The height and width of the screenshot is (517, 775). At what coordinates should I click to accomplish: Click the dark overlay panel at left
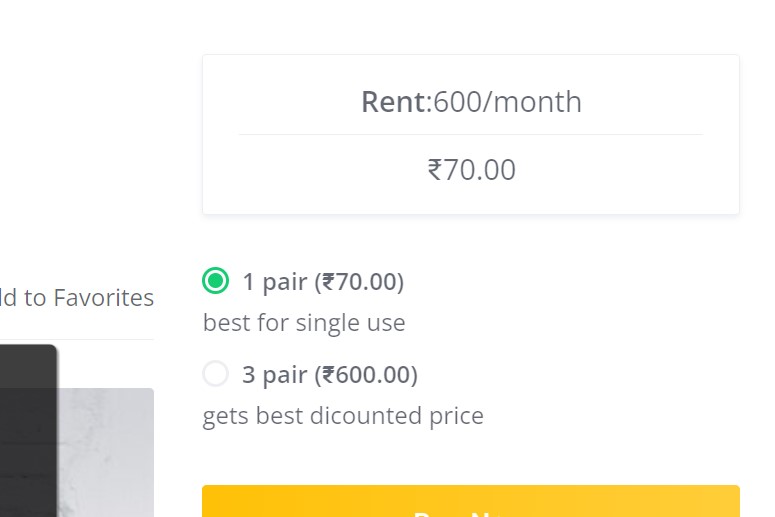28,431
